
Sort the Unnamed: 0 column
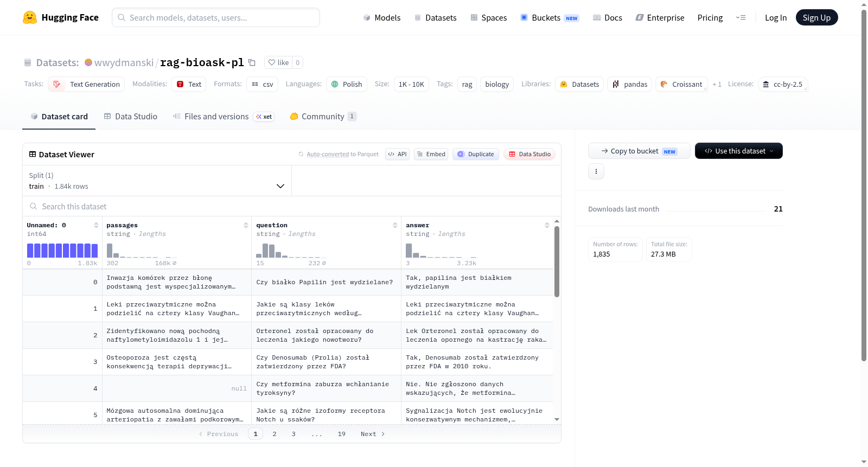click(96, 225)
